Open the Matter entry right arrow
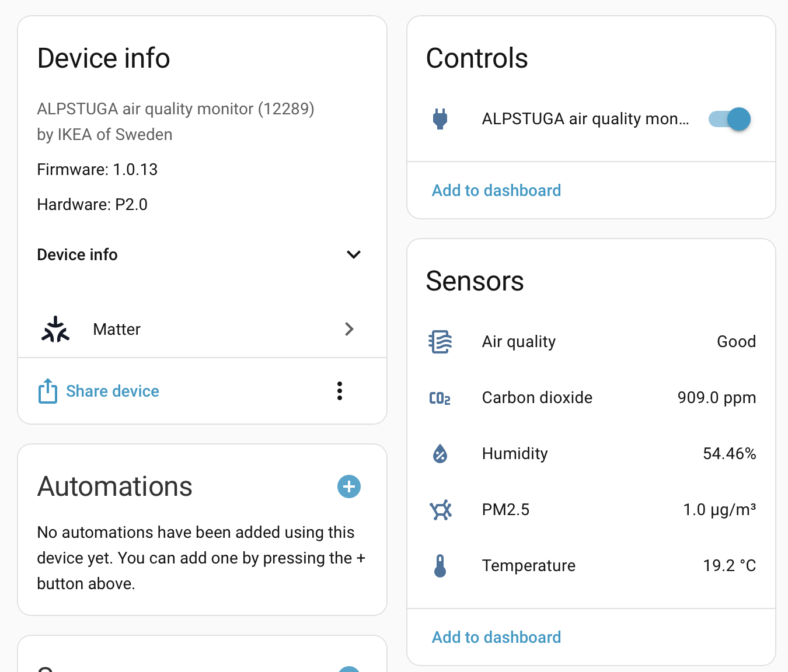Viewport: 788px width, 672px height. [349, 330]
